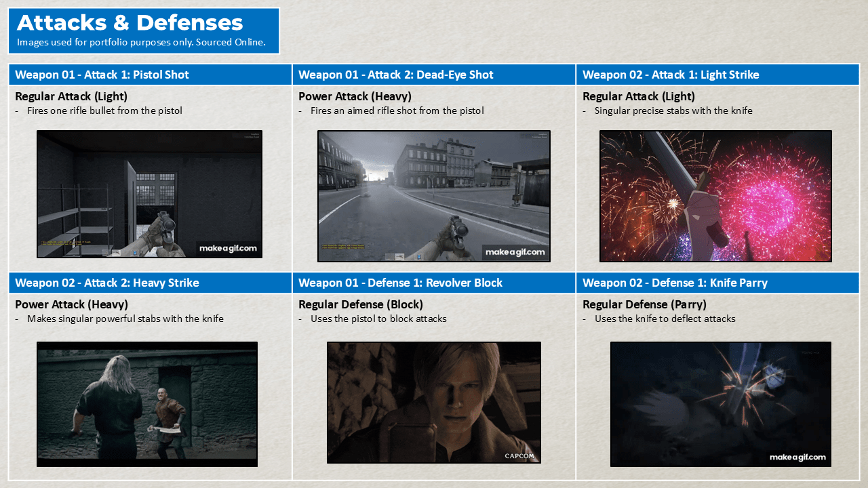
Task: Click the Heavy Strike knife fight image
Action: pos(147,404)
